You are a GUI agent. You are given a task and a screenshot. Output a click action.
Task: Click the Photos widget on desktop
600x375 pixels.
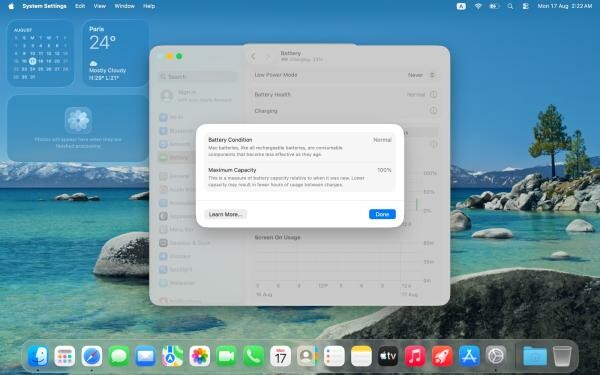tap(78, 128)
